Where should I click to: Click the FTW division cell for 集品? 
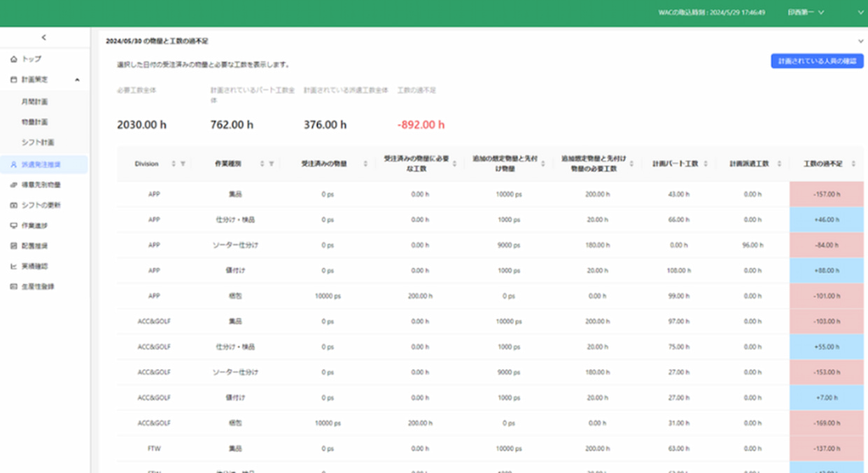[154, 449]
